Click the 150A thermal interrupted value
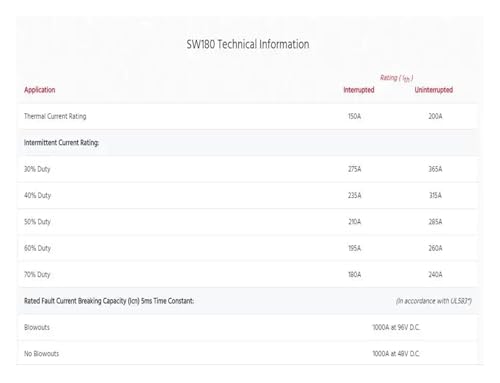 [x=354, y=116]
